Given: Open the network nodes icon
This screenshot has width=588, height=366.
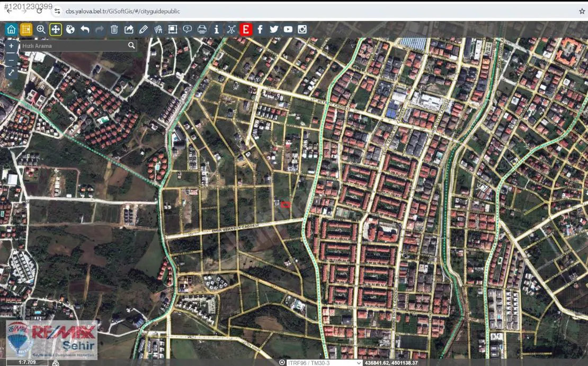Looking at the screenshot, I should [231, 29].
